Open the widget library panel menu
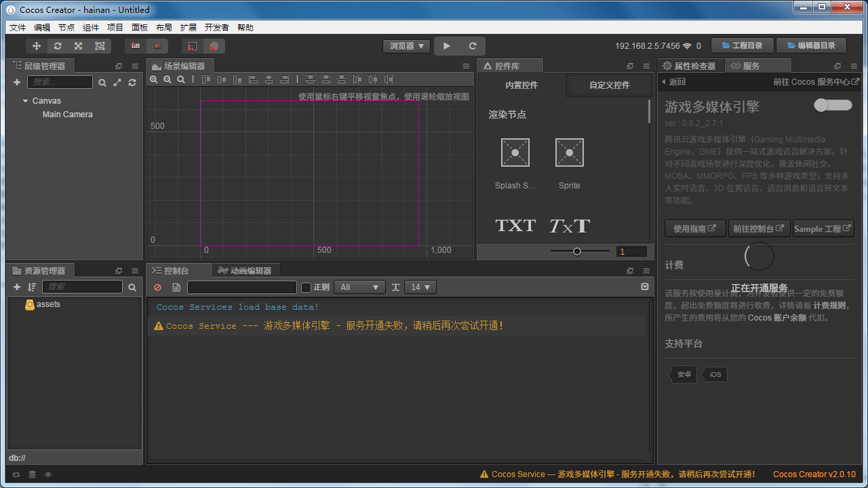This screenshot has width=868, height=488. (x=646, y=66)
